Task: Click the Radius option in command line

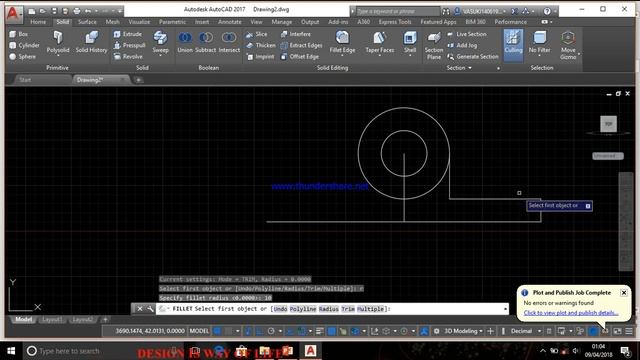Action: [329, 309]
